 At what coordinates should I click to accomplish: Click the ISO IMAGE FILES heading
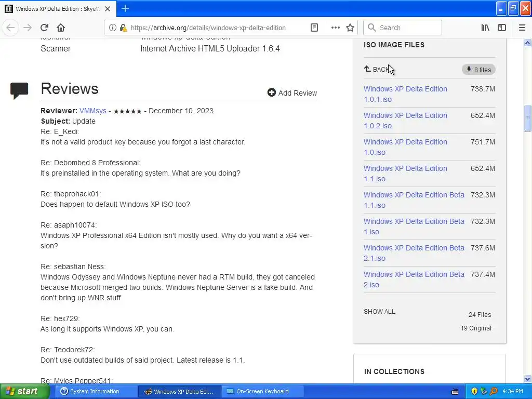[394, 45]
